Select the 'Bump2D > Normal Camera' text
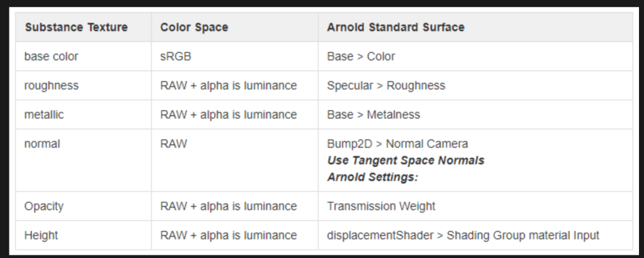The image size is (644, 258). [397, 144]
